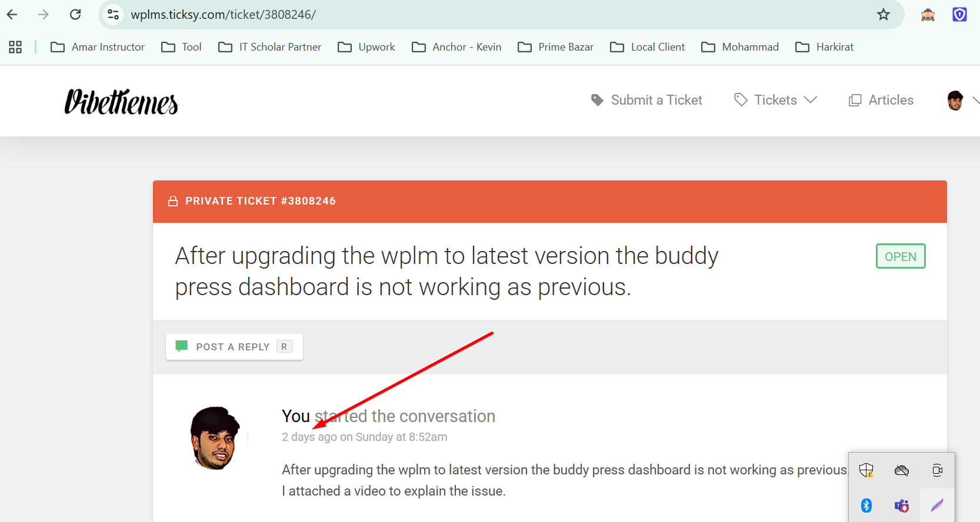Open the monkey avatar browser extension
The image size is (980, 522).
coord(928,15)
